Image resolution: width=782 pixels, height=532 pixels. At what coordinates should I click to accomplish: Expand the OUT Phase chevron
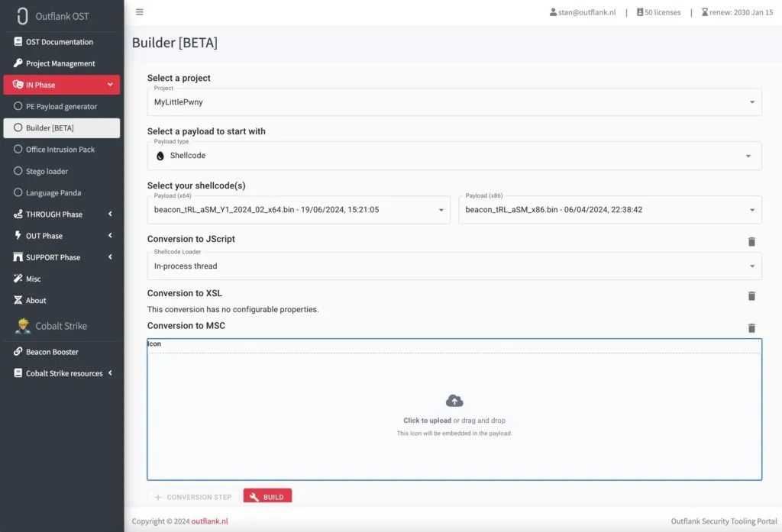pyautogui.click(x=110, y=235)
